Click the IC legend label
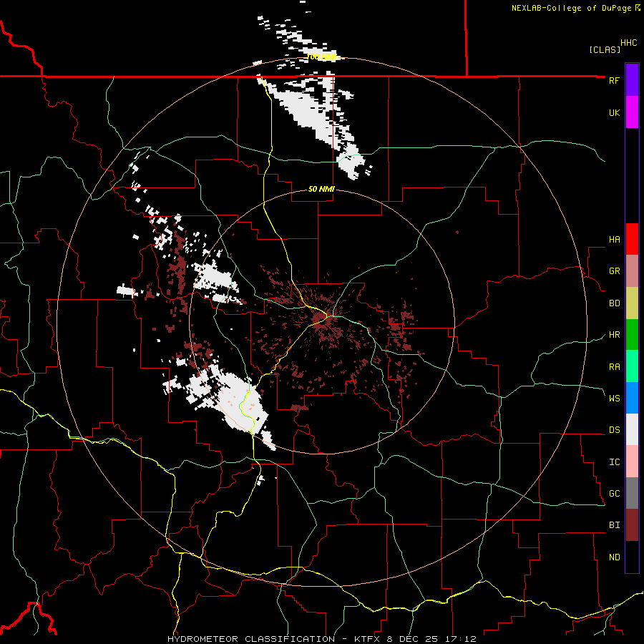The height and width of the screenshot is (644, 644). [x=615, y=462]
